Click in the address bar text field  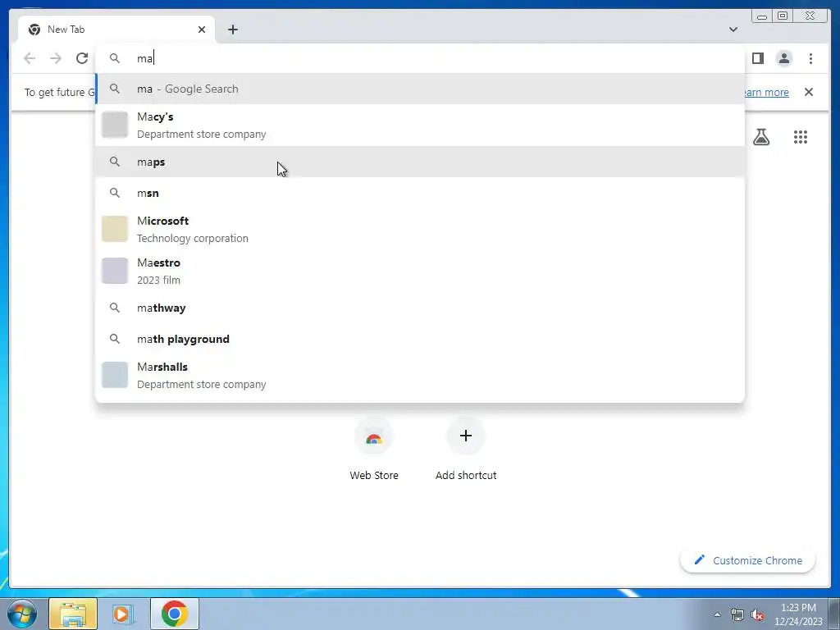(x=420, y=58)
